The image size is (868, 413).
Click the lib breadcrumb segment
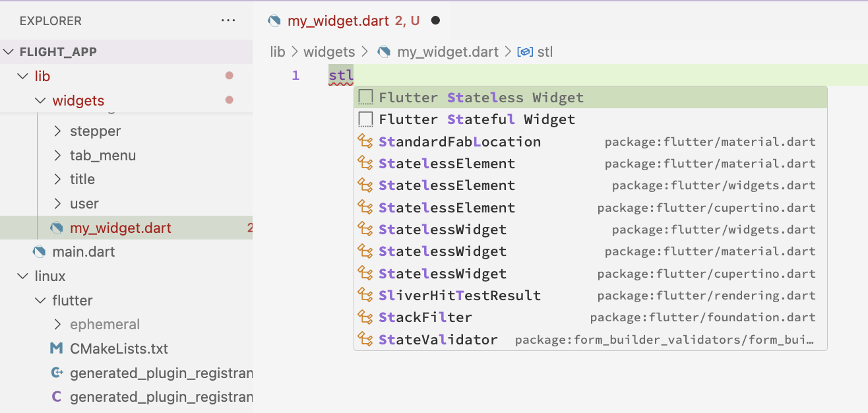click(278, 51)
